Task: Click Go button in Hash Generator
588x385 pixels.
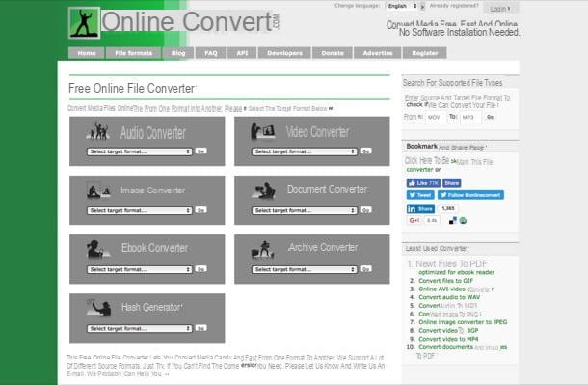Action: 201,328
